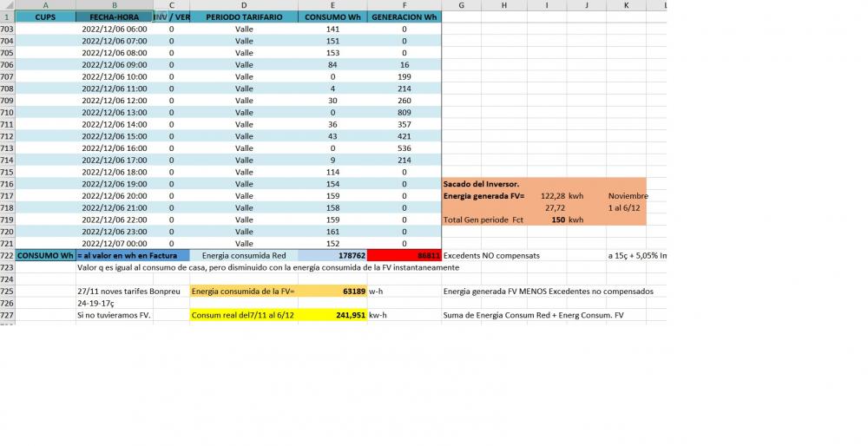Select cell 2022/12/06 13:00

point(115,112)
